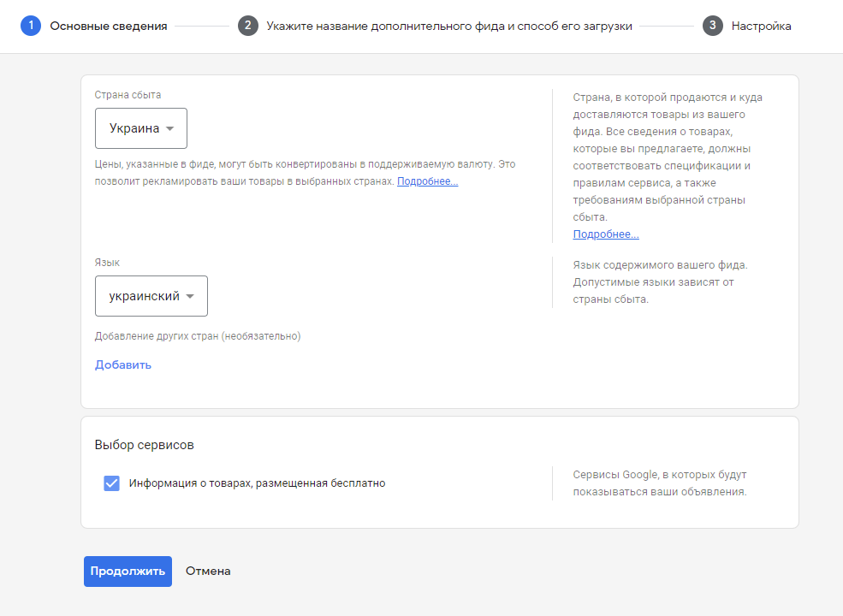Screen dimensions: 843x616
Task: Click the Выбор сервисов section heading
Action: [144, 445]
